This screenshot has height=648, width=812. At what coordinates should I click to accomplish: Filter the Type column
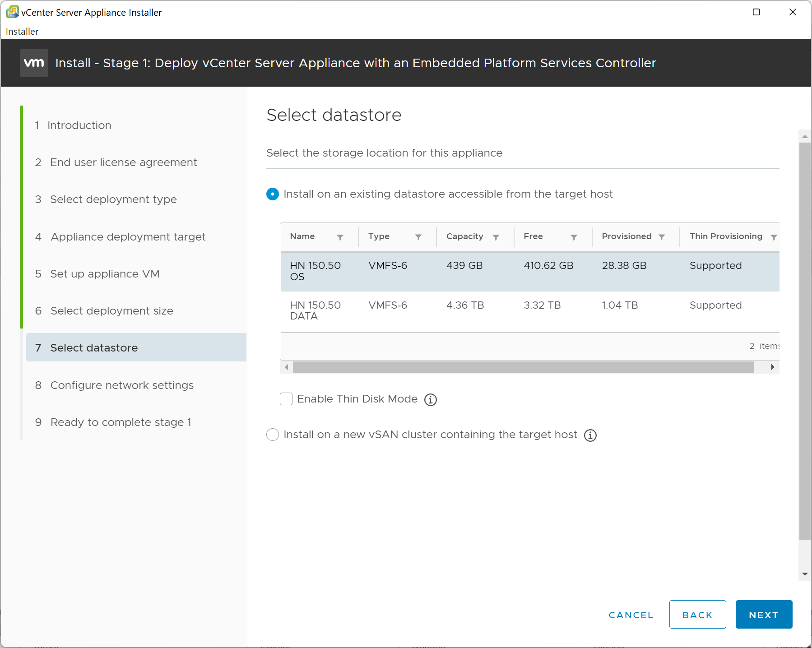tap(418, 236)
